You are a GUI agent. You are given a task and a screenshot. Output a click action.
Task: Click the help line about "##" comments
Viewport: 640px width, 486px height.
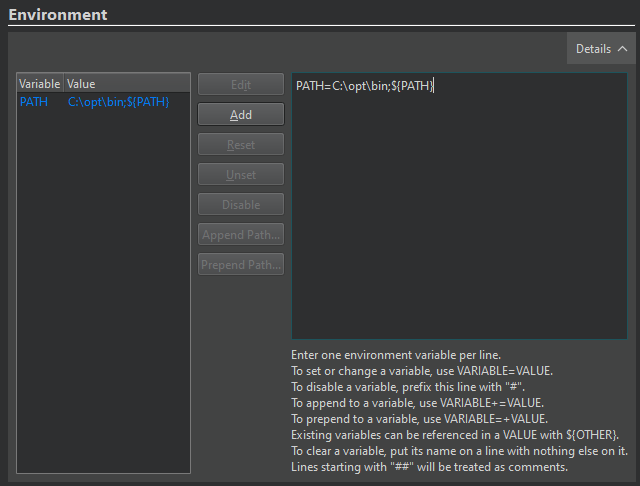429,468
